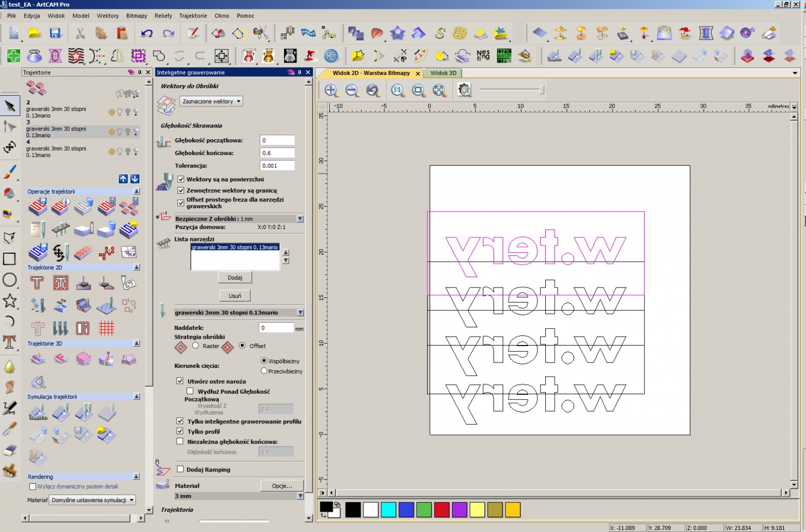The width and height of the screenshot is (806, 532).
Task: Open Domyślne ustawienia symulacji dropdown
Action: click(93, 500)
